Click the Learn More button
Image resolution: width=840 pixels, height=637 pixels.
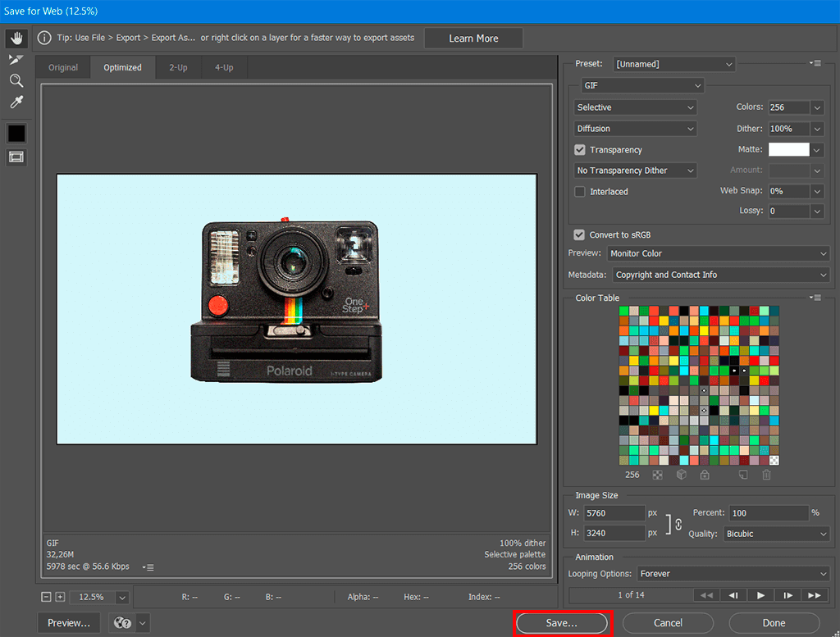click(473, 39)
